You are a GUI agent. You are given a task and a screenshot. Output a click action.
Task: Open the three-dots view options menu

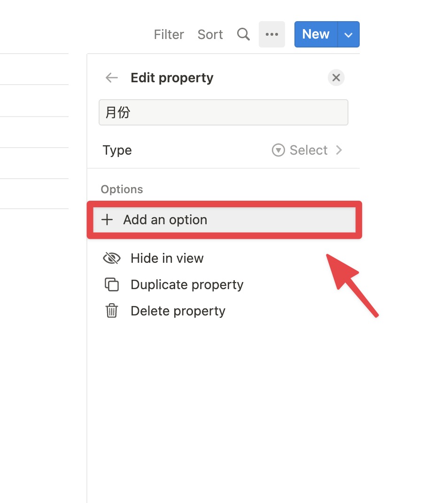pos(272,34)
